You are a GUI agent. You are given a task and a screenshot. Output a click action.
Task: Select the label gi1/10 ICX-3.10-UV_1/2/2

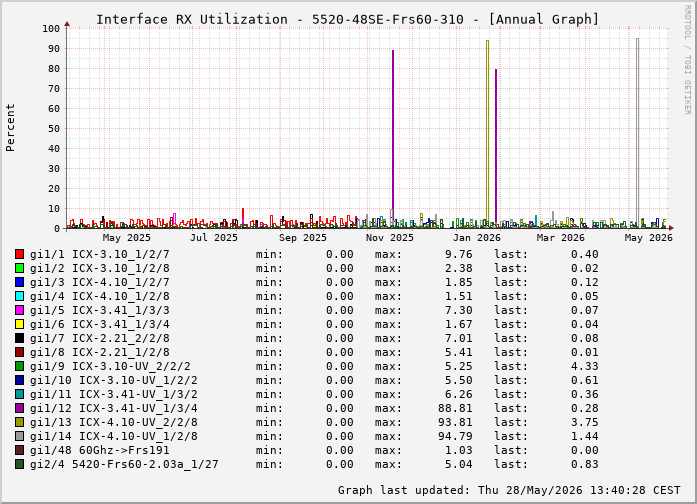coord(114,380)
